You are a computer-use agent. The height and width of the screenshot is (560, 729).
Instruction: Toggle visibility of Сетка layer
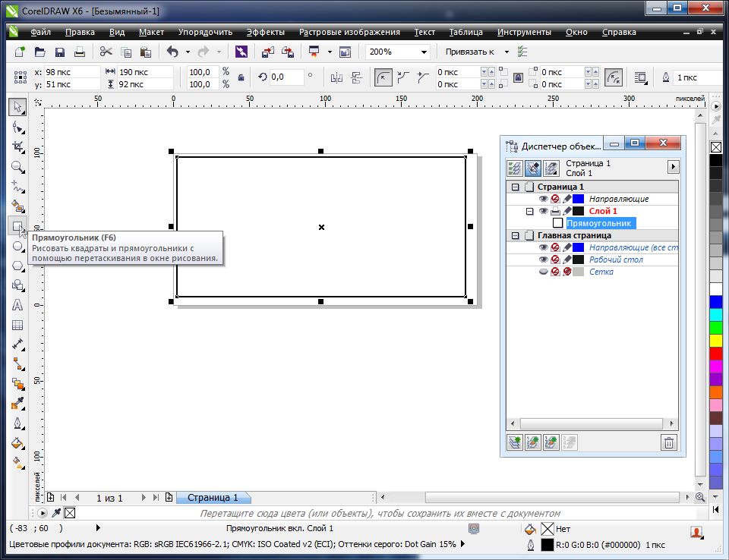tap(543, 272)
